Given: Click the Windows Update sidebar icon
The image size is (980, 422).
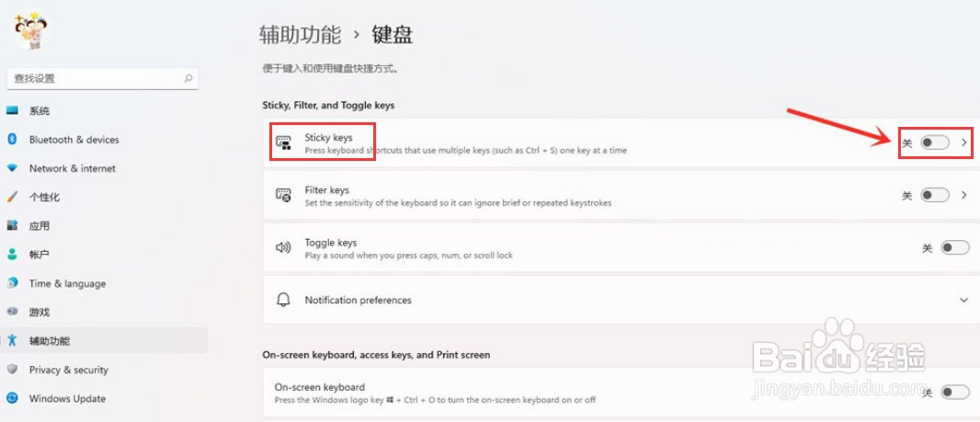Looking at the screenshot, I should click(12, 398).
